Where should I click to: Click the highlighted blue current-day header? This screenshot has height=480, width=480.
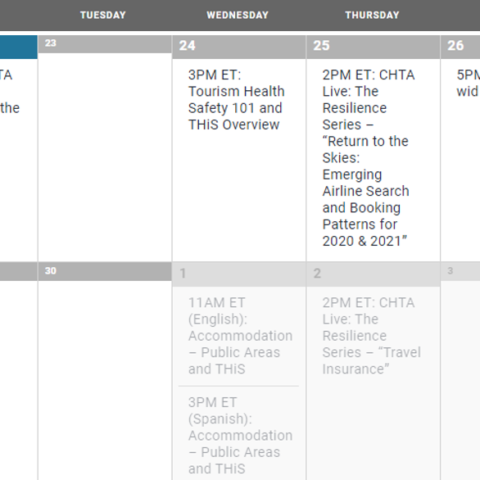[18, 47]
